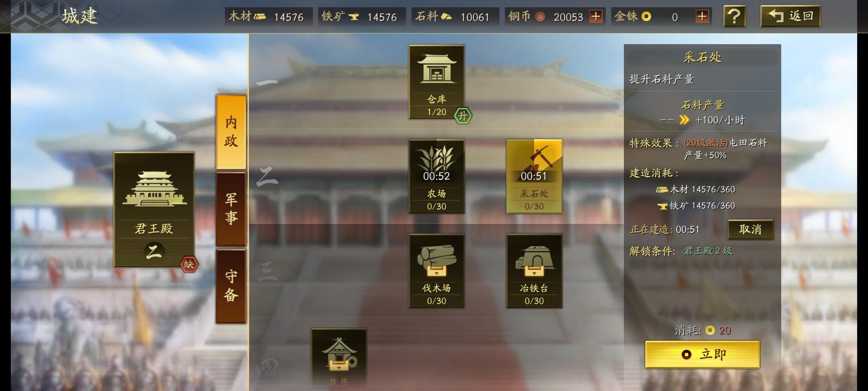
Task: Click the green 升 upgrade badge
Action: (463, 116)
